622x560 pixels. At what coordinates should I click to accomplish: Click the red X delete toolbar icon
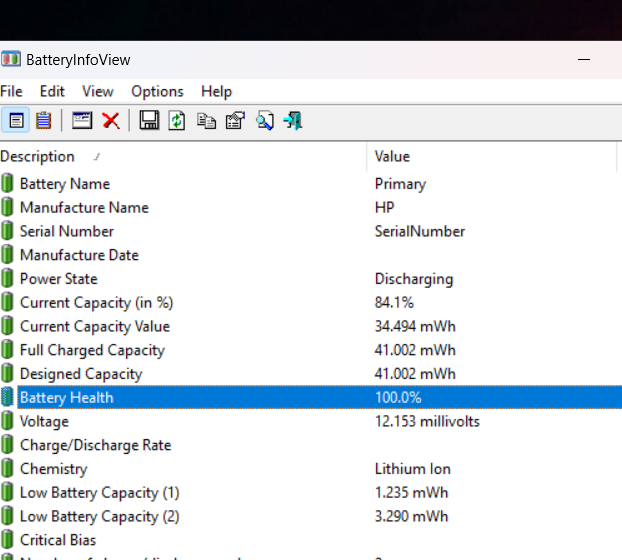[111, 121]
